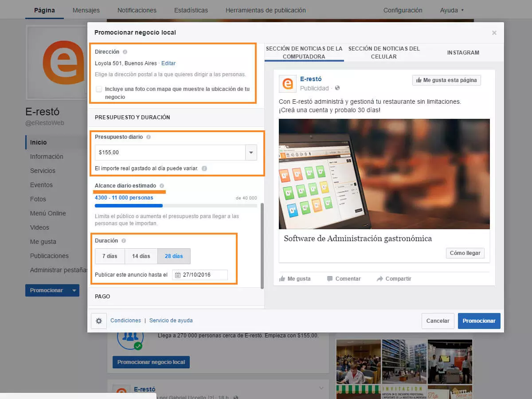Click the info icon beside Duración
This screenshot has width=532, height=399.
[x=124, y=241]
